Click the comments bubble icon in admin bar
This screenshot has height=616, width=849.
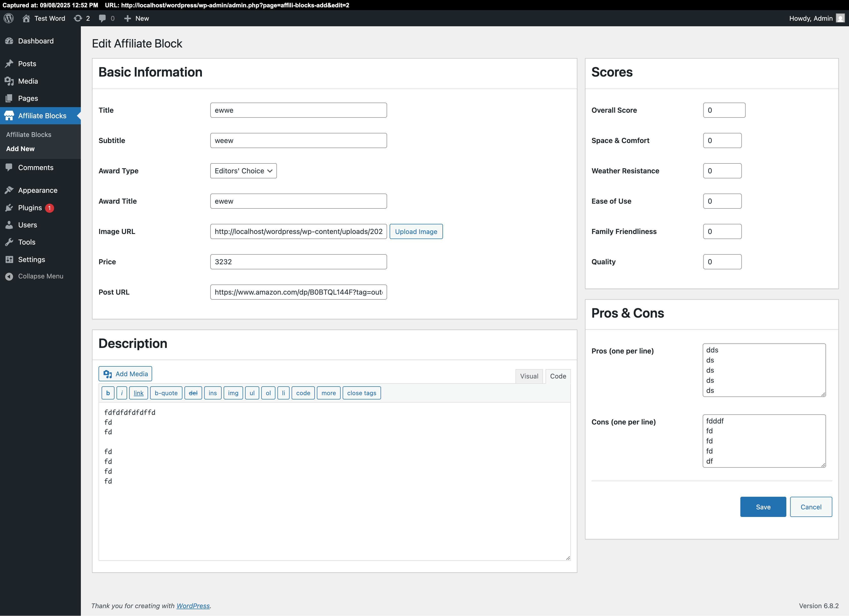click(102, 18)
